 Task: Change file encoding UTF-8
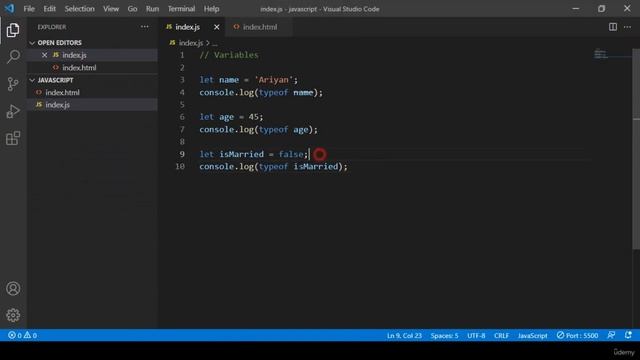[476, 336]
